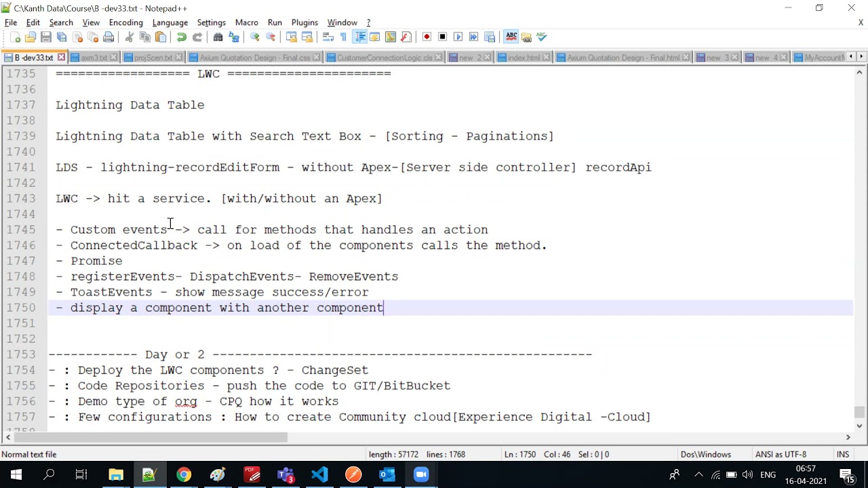This screenshot has height=488, width=868.
Task: Click the Paste toolbar icon
Action: [x=161, y=37]
